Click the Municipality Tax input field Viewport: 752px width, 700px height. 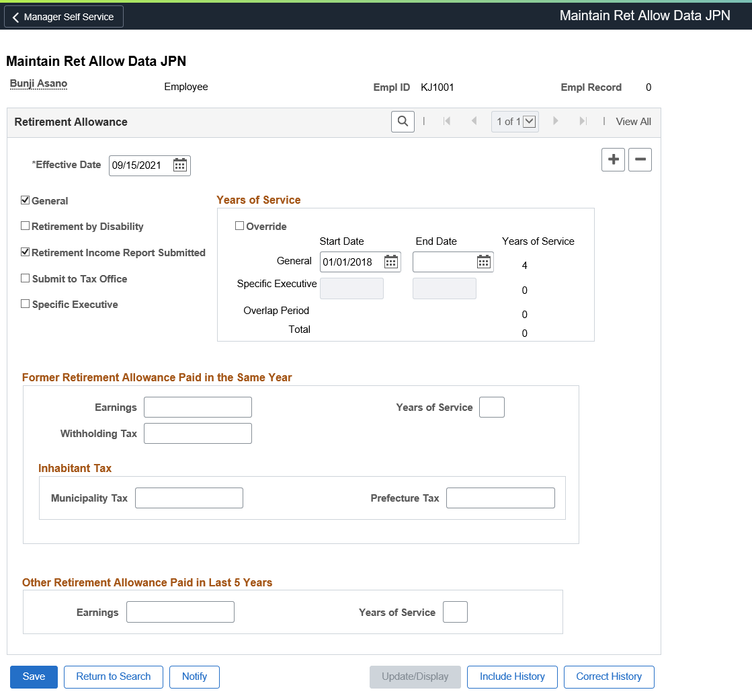click(x=189, y=498)
